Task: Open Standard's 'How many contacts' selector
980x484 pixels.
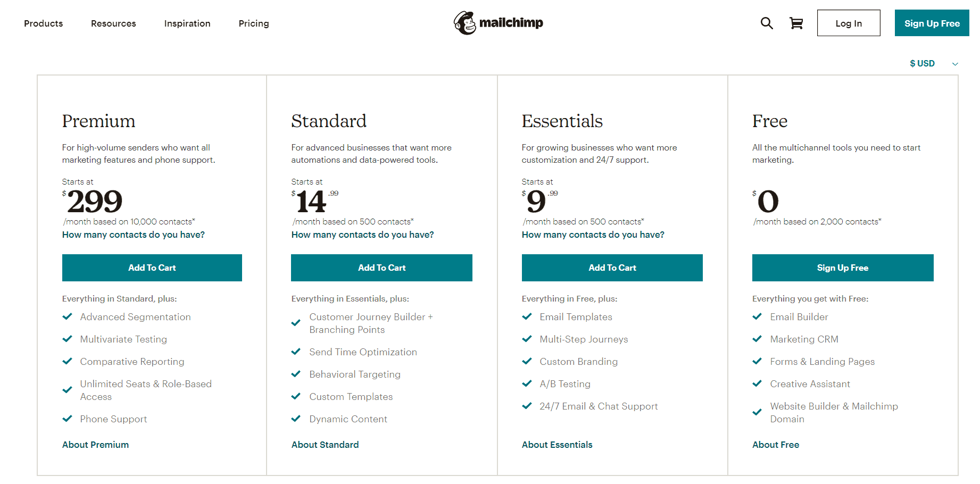Action: click(x=362, y=235)
